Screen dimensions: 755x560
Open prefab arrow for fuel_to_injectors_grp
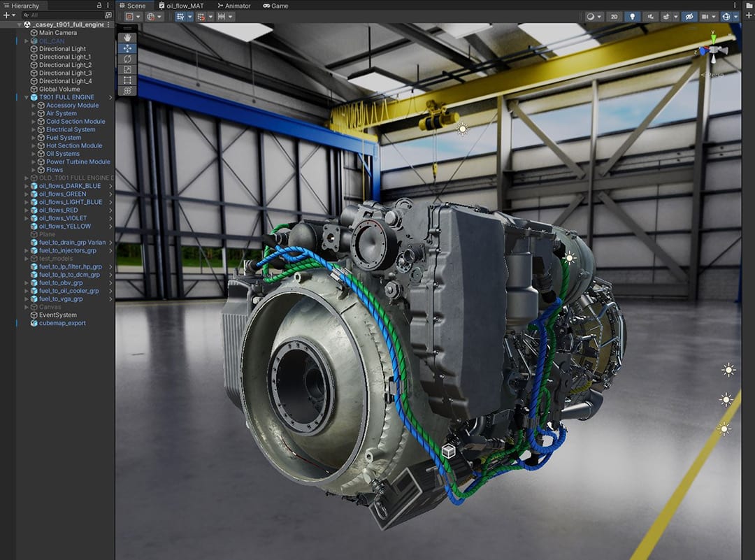pyautogui.click(x=110, y=250)
